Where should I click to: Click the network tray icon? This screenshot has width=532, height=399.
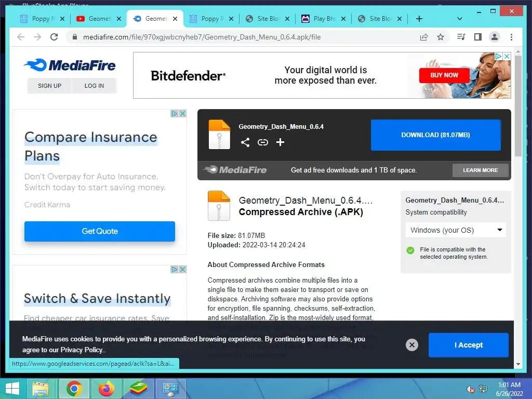point(483,389)
